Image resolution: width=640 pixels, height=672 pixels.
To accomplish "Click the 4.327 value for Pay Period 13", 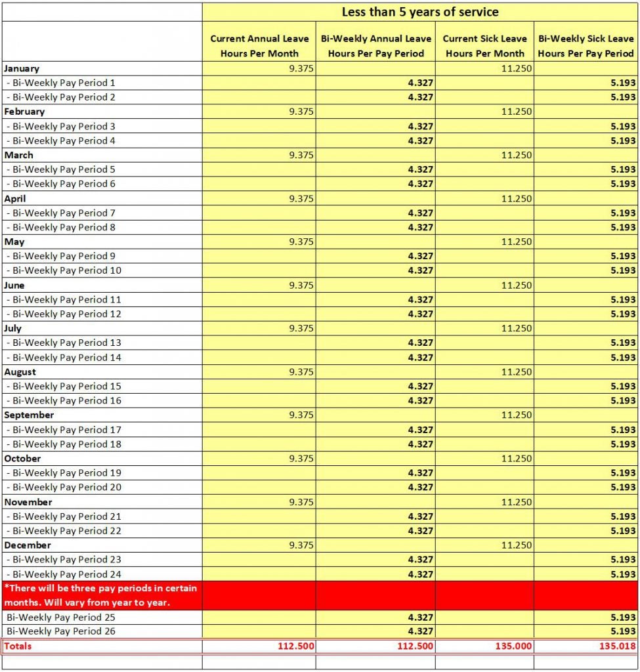I will 421,343.
